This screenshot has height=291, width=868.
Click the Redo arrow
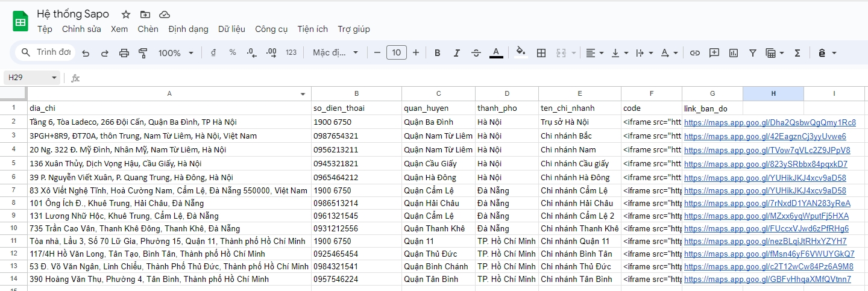click(105, 53)
